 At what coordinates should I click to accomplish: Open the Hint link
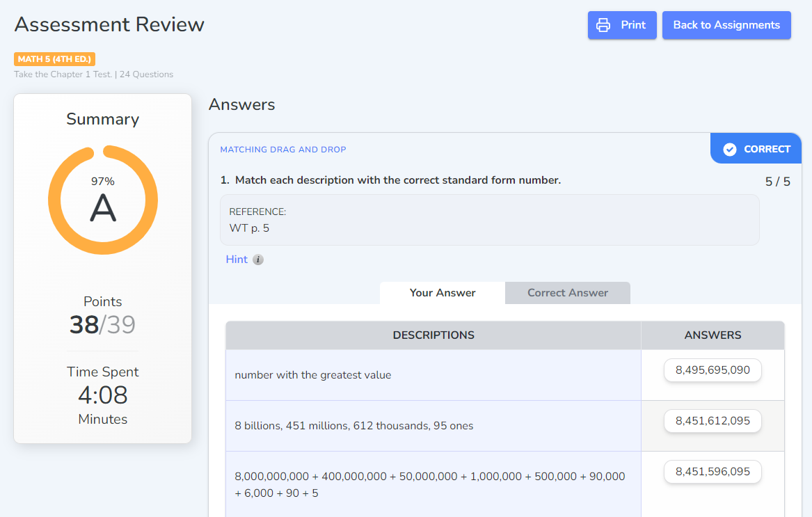tap(237, 260)
